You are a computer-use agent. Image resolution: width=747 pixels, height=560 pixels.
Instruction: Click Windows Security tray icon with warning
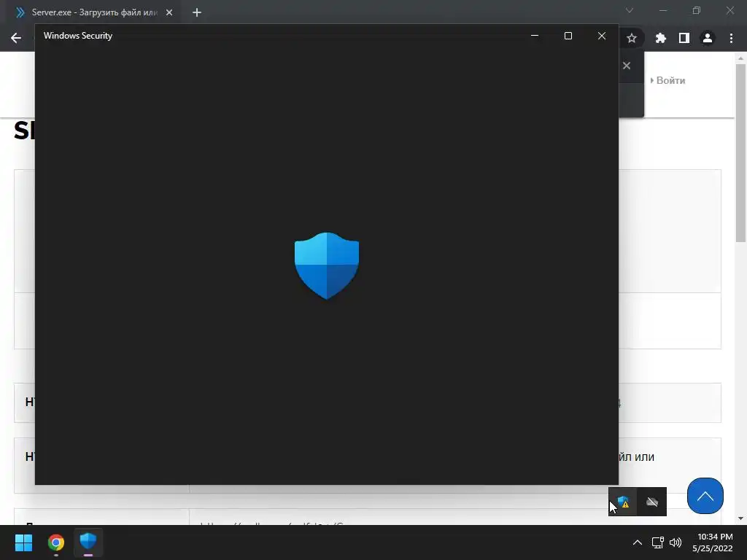pyautogui.click(x=623, y=502)
